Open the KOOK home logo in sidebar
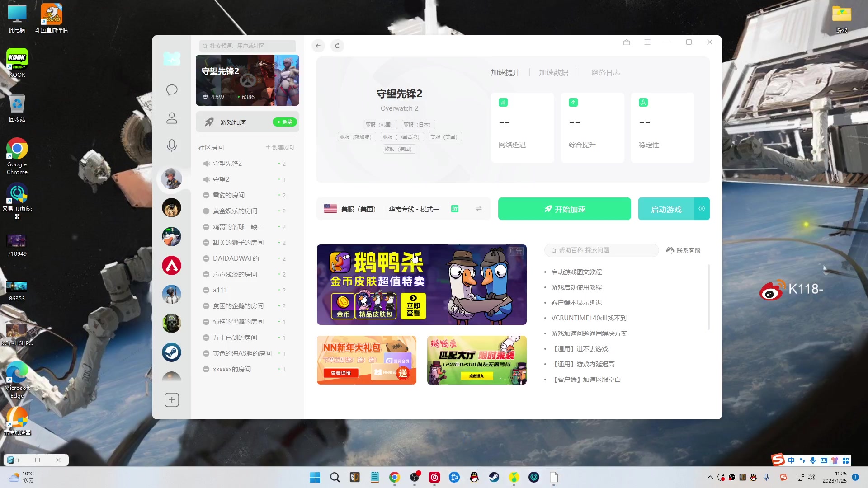The height and width of the screenshot is (488, 868). [172, 59]
